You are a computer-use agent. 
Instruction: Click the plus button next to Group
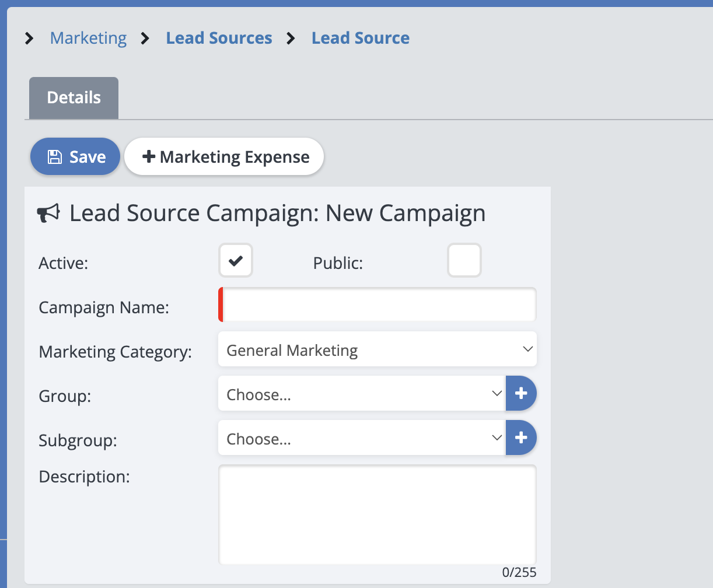click(521, 394)
